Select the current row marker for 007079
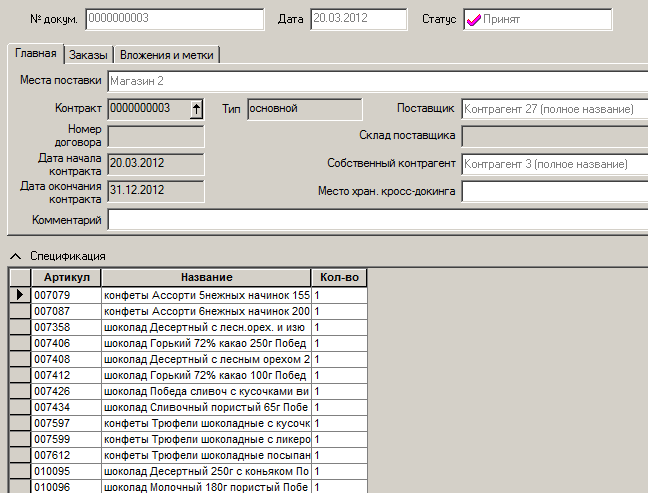Viewport: 648px width, 493px height. pyautogui.click(x=20, y=295)
